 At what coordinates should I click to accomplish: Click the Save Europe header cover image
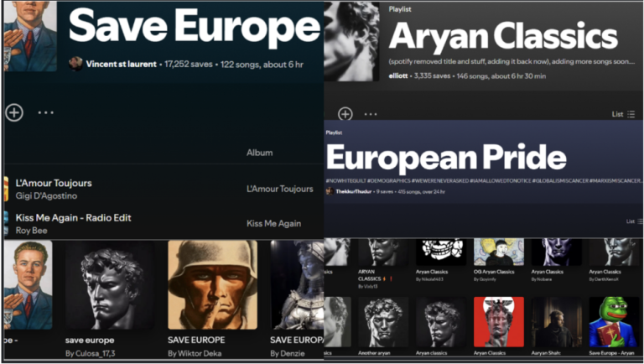click(30, 36)
